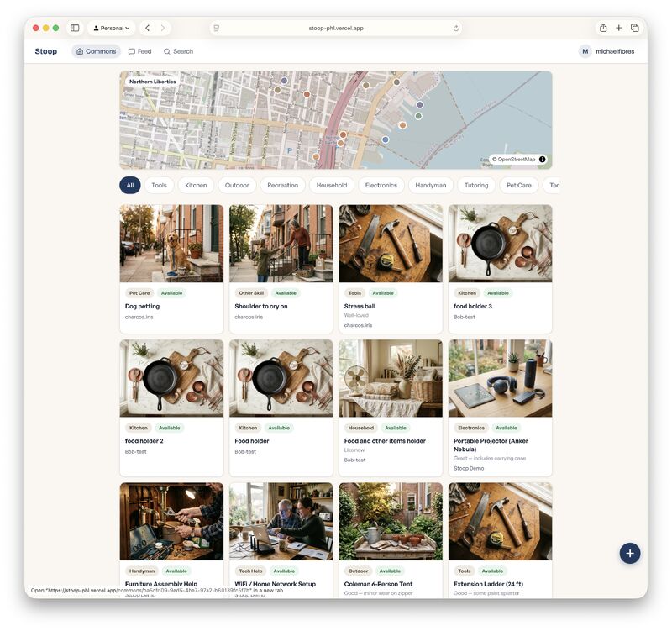
Task: Enable the Pet Care filter chip
Action: tap(518, 185)
